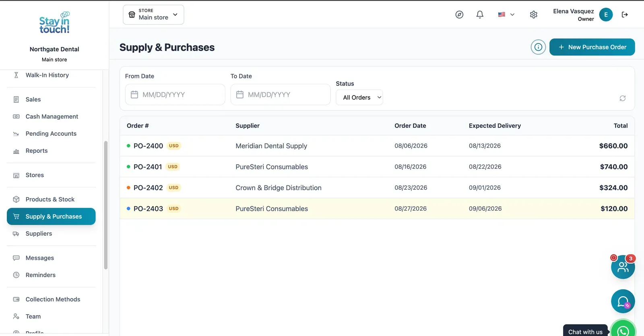644x336 pixels.
Task: Open the team users floating button
Action: (x=623, y=267)
